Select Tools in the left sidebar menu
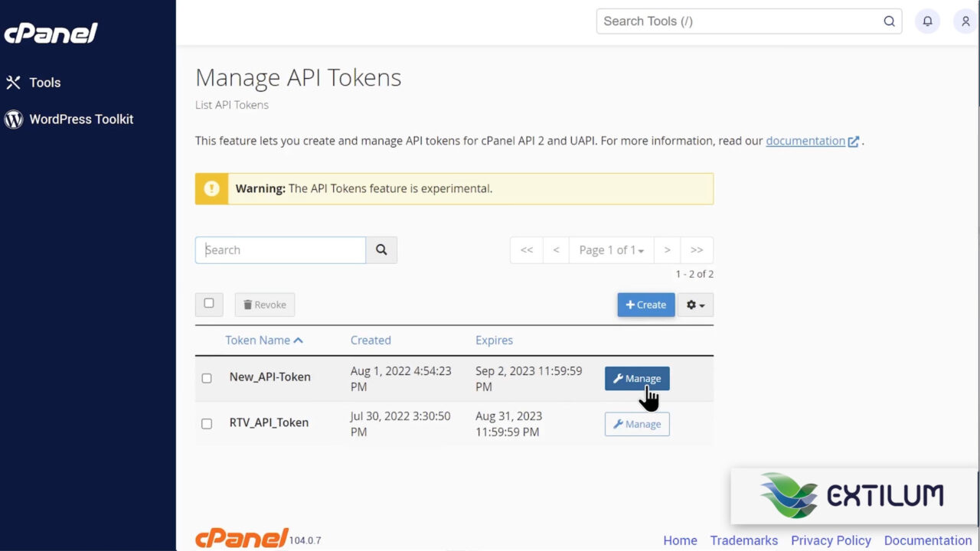This screenshot has width=980, height=551. tap(45, 82)
